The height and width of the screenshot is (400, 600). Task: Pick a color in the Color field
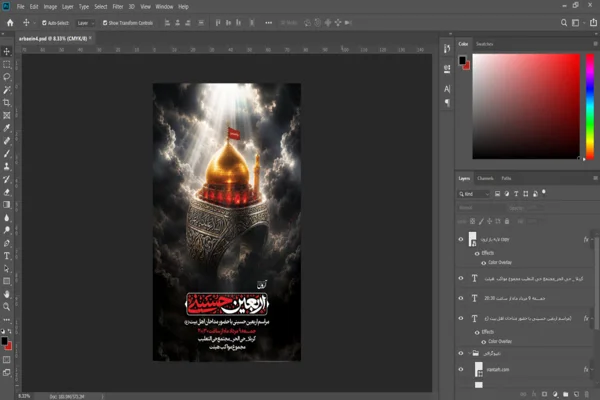click(526, 106)
